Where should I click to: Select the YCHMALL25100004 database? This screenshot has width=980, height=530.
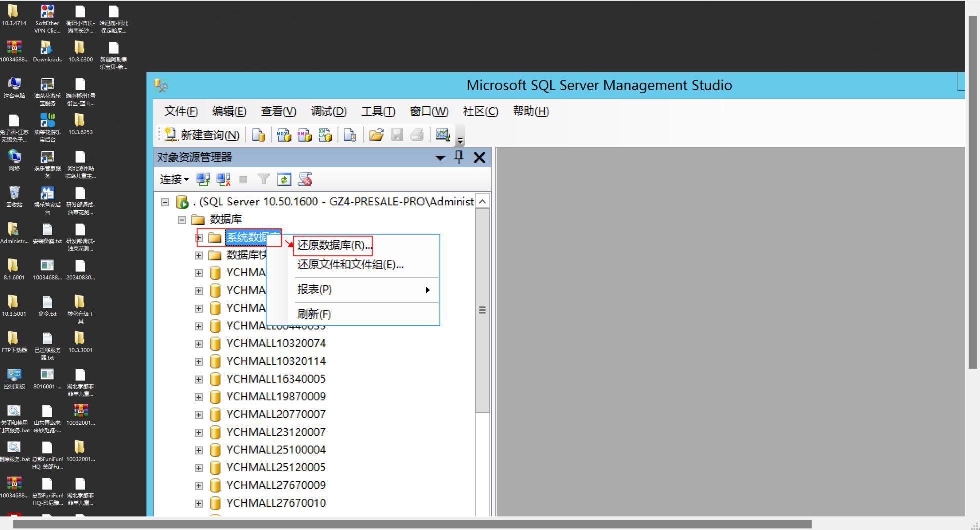[276, 450]
